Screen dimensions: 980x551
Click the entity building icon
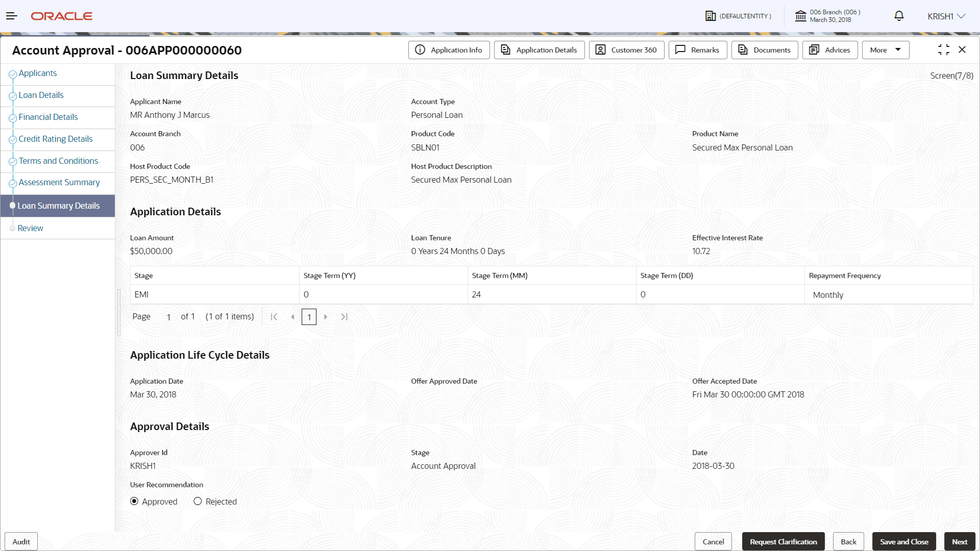(710, 16)
